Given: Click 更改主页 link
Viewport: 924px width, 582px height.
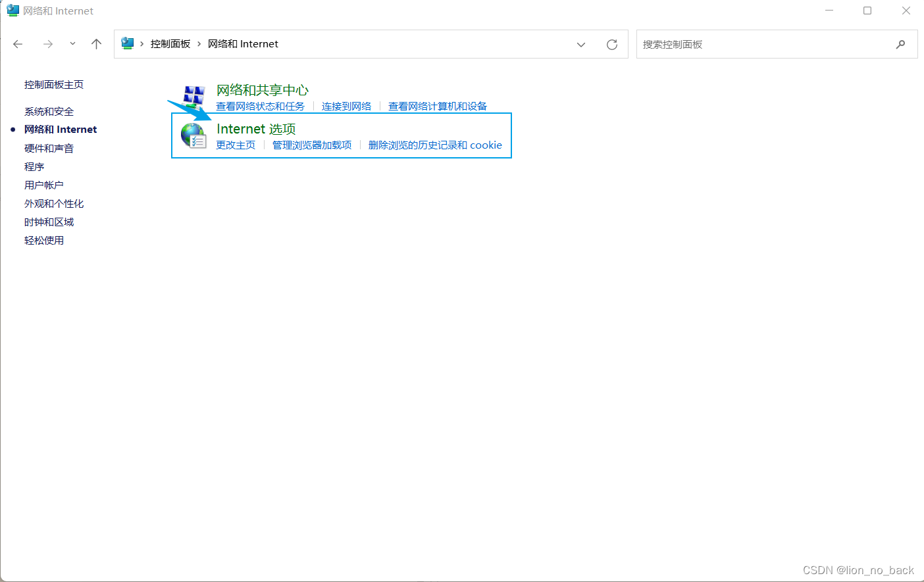Looking at the screenshot, I should 236,145.
